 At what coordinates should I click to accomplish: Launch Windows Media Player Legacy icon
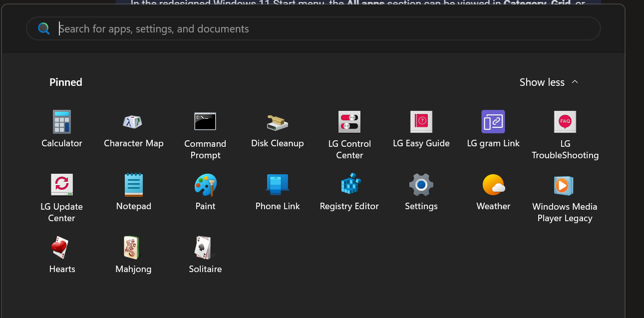pos(564,185)
